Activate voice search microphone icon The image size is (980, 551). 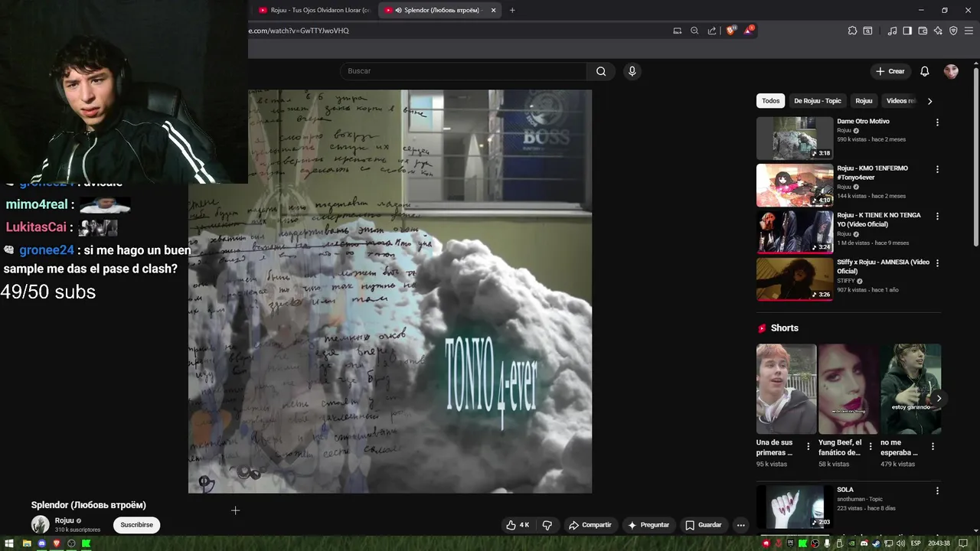point(632,71)
